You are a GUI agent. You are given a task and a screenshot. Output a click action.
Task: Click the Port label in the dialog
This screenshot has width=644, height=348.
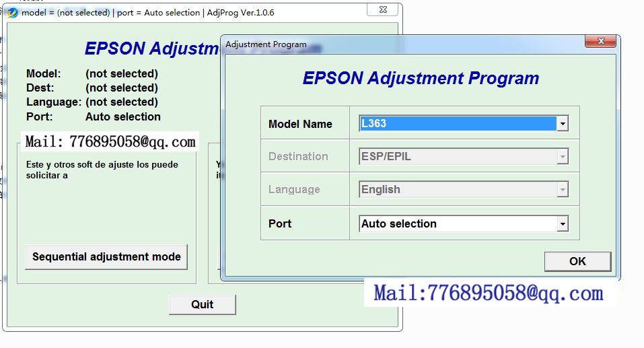coord(280,223)
